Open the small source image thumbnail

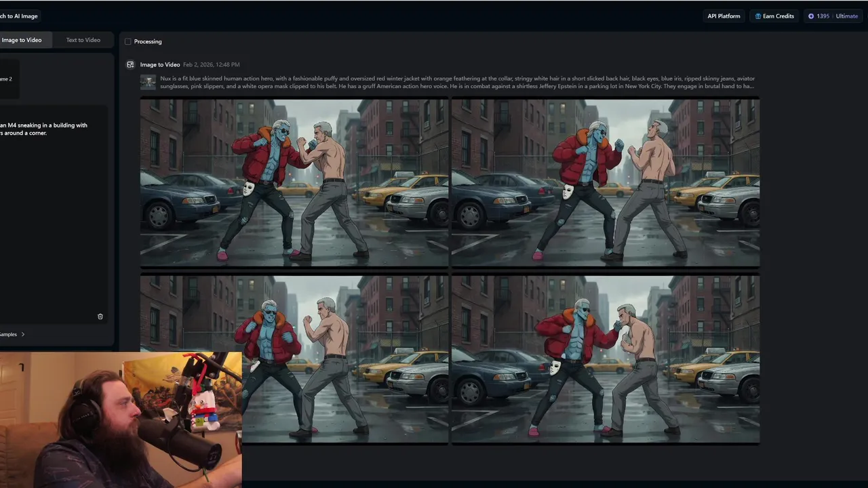click(148, 82)
